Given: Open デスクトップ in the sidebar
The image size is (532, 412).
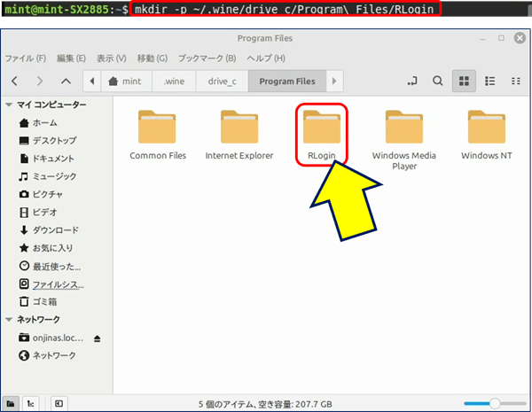Looking at the screenshot, I should pos(48,140).
